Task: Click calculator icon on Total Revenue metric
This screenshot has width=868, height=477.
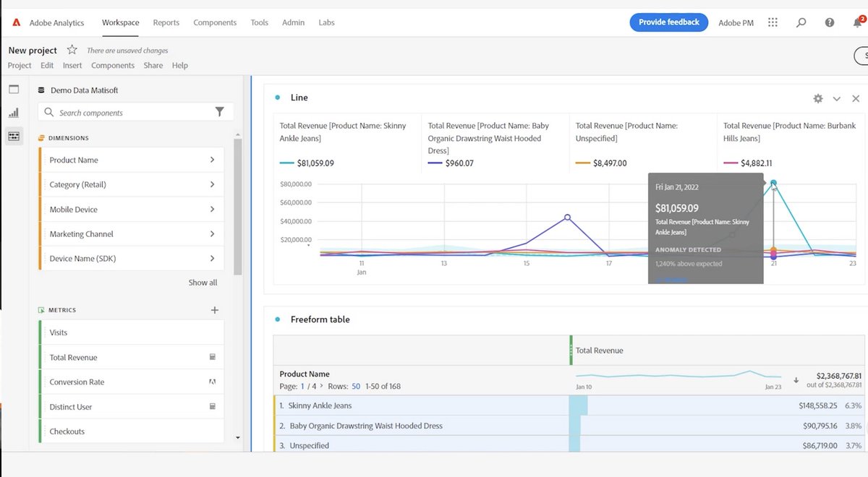Action: click(x=213, y=357)
